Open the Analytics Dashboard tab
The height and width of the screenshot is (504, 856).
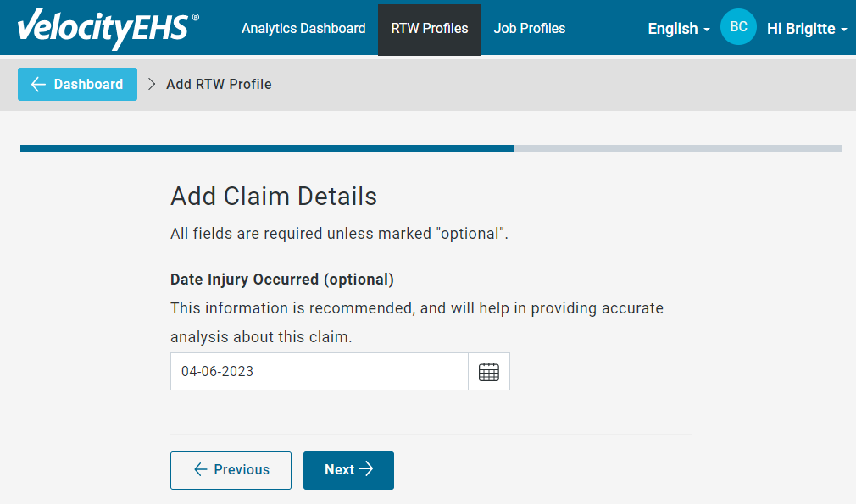pos(303,28)
